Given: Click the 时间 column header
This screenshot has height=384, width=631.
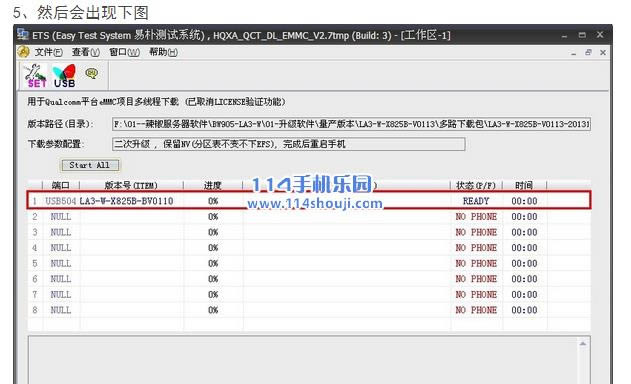Looking at the screenshot, I should (524, 185).
